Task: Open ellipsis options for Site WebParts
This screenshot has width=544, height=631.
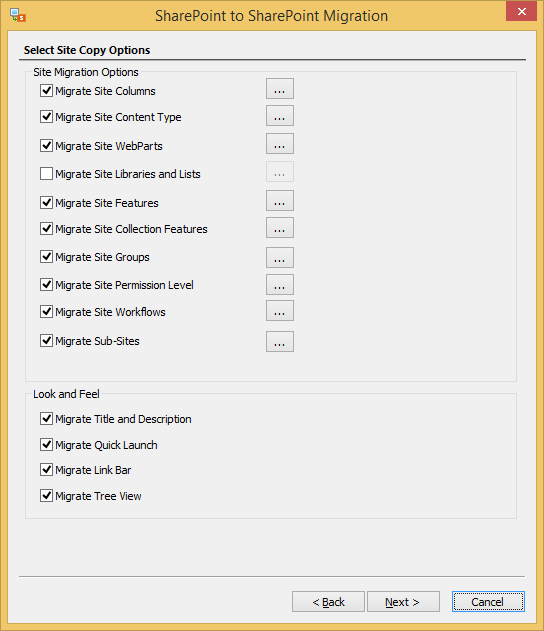Action: point(280,144)
